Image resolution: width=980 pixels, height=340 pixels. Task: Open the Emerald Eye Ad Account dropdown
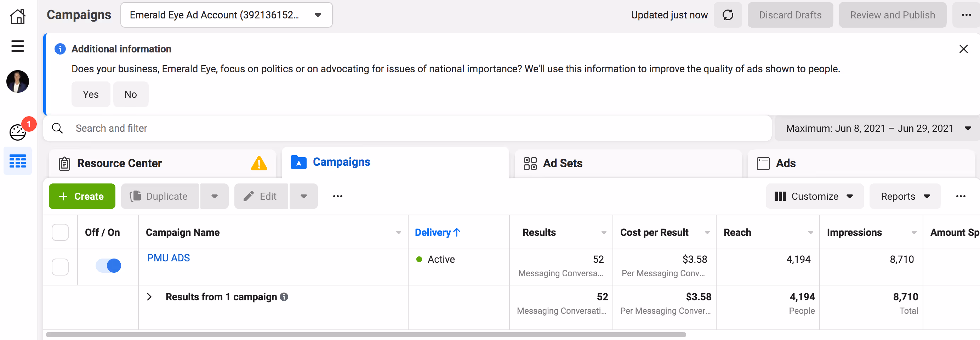(226, 15)
